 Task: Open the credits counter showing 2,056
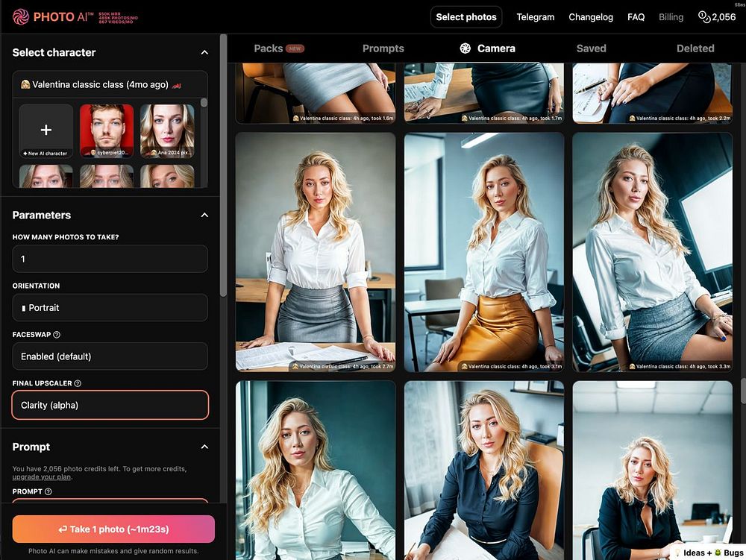point(717,17)
